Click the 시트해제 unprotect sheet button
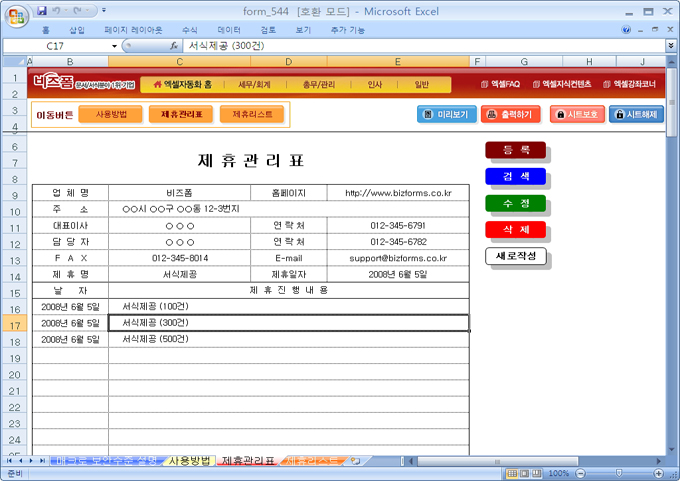 [x=636, y=115]
